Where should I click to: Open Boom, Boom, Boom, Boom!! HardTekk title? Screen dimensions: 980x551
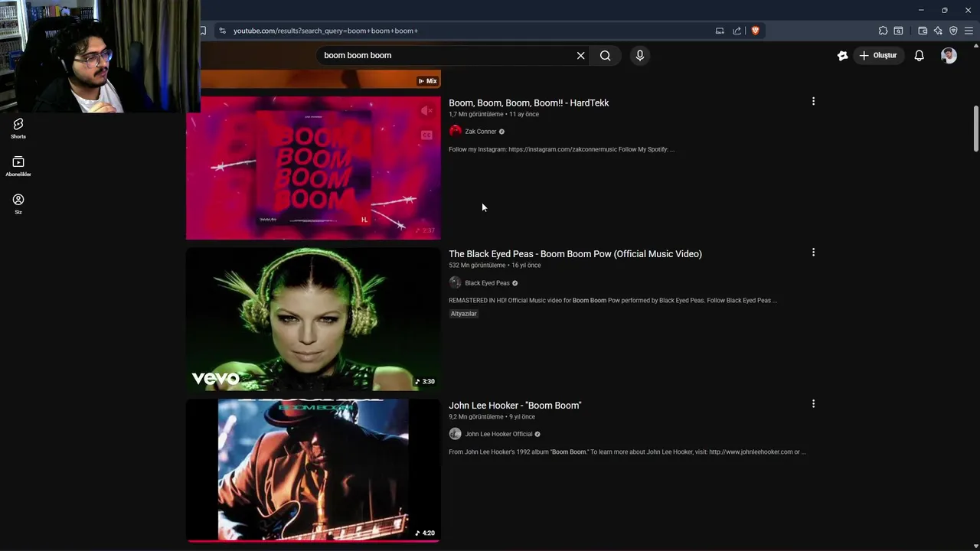pos(528,103)
